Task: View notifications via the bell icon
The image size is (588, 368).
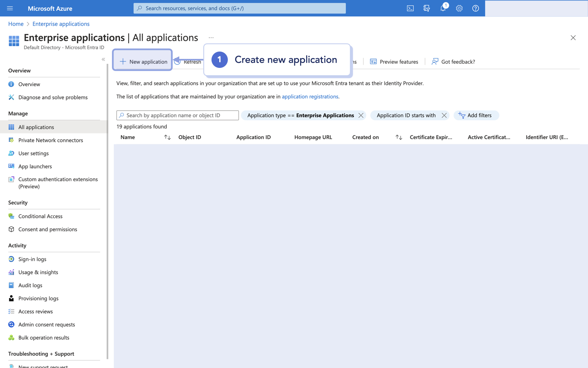Action: [x=443, y=8]
